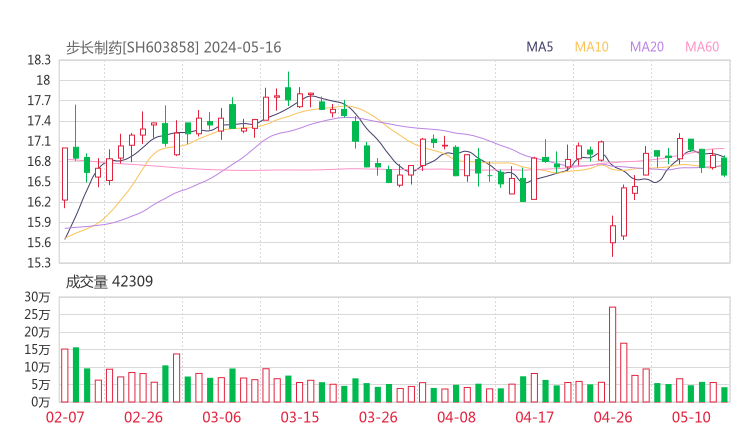Image resolution: width=740 pixels, height=440 pixels.
Task: Click the chart title 步长制药[SH603858] 2024-05-16
Action: [x=173, y=47]
